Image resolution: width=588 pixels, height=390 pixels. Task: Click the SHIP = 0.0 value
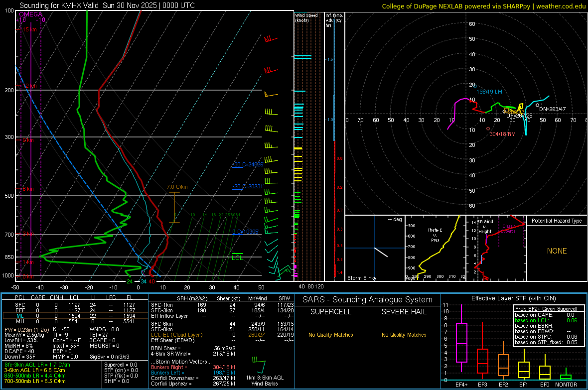tap(117, 381)
